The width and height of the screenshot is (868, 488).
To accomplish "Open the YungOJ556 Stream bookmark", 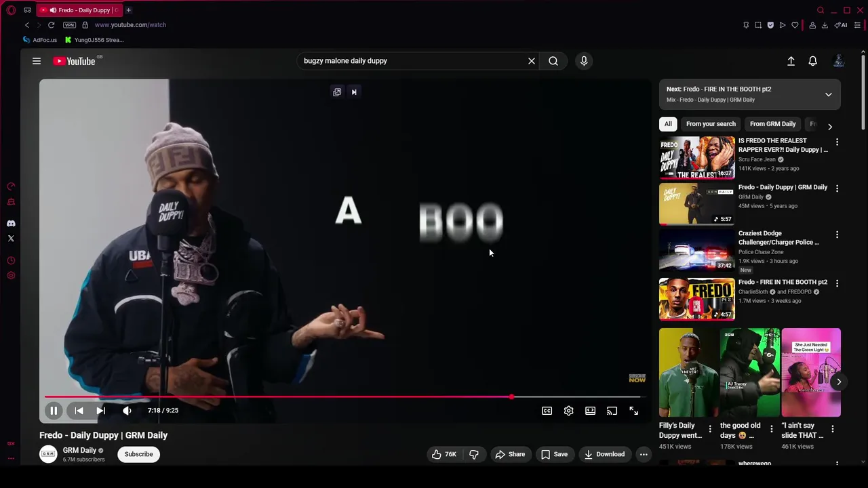I will [94, 40].
